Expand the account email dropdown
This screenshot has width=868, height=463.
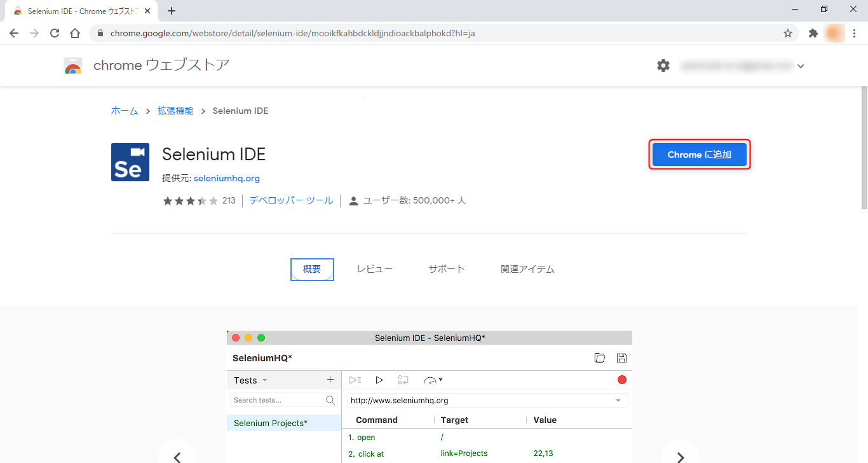point(801,66)
